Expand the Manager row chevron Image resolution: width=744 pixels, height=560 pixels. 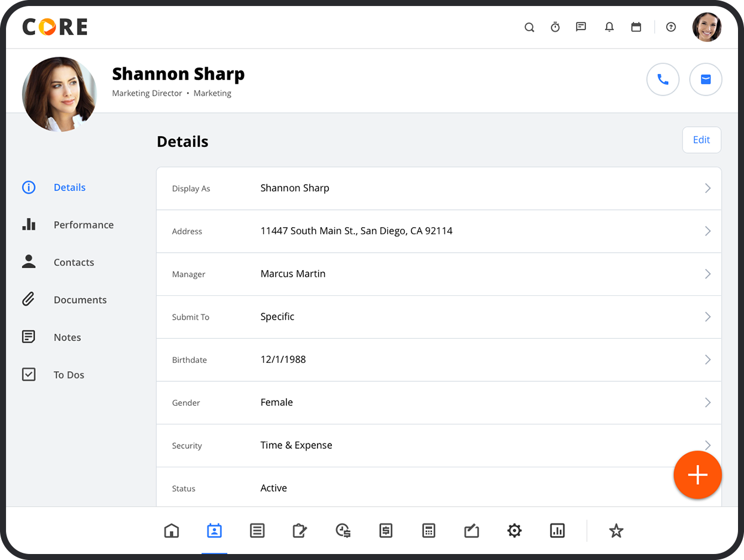pyautogui.click(x=708, y=274)
